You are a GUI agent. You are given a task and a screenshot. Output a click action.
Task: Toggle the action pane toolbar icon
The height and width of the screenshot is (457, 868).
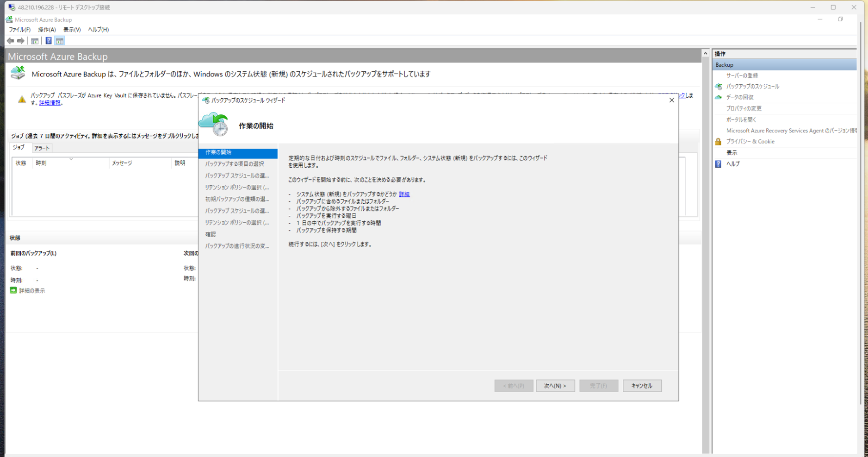point(60,41)
